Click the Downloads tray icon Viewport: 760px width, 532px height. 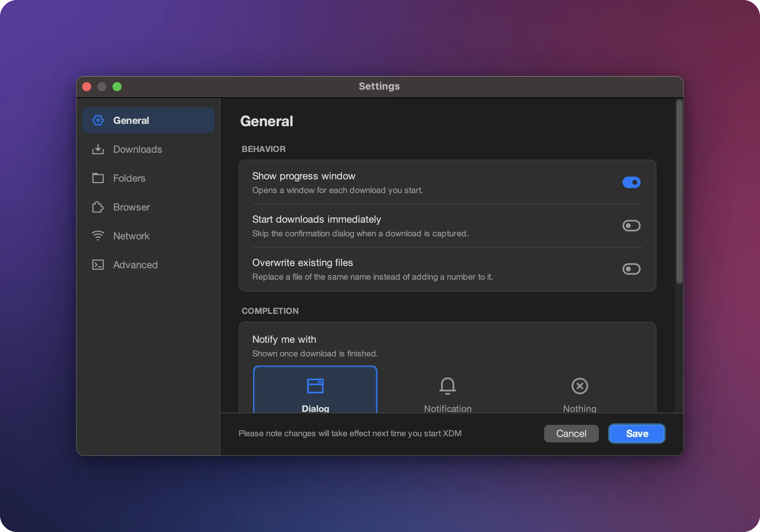(98, 149)
